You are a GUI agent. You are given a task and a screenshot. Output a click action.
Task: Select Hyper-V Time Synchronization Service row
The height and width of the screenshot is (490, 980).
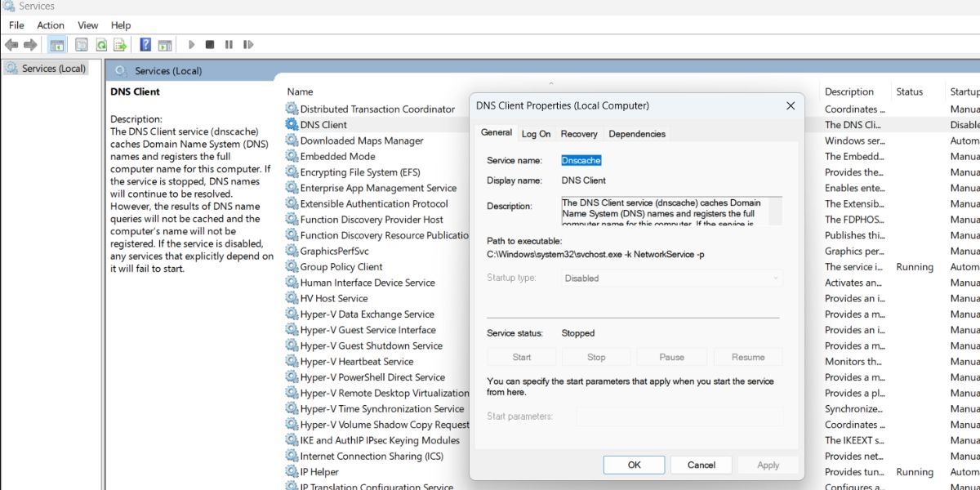pyautogui.click(x=382, y=408)
